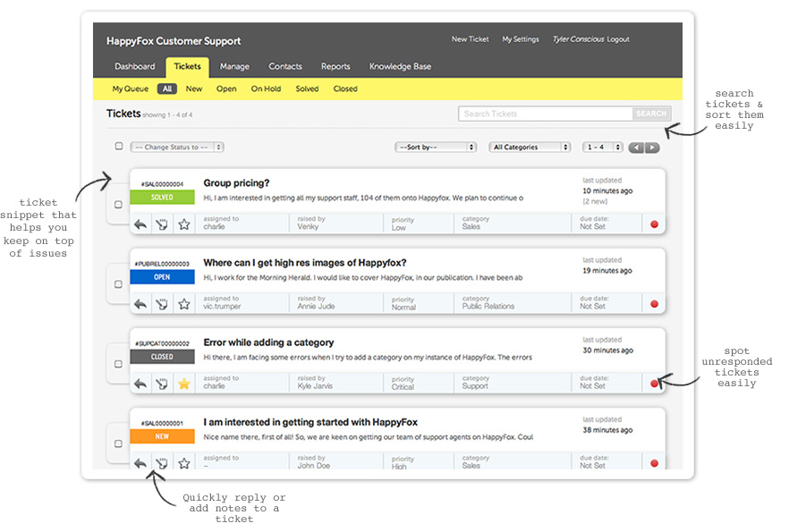Tick the select-all tickets checkbox
This screenshot has width=789, height=532.
(x=119, y=146)
